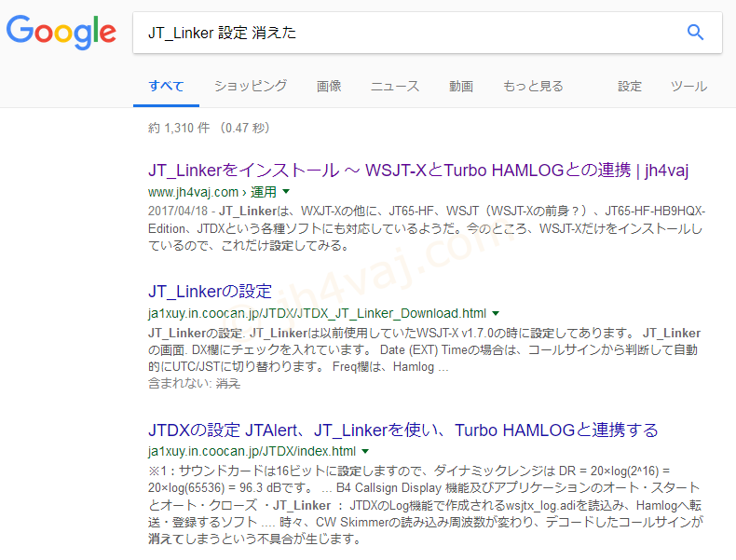Click the Google logo

61,32
